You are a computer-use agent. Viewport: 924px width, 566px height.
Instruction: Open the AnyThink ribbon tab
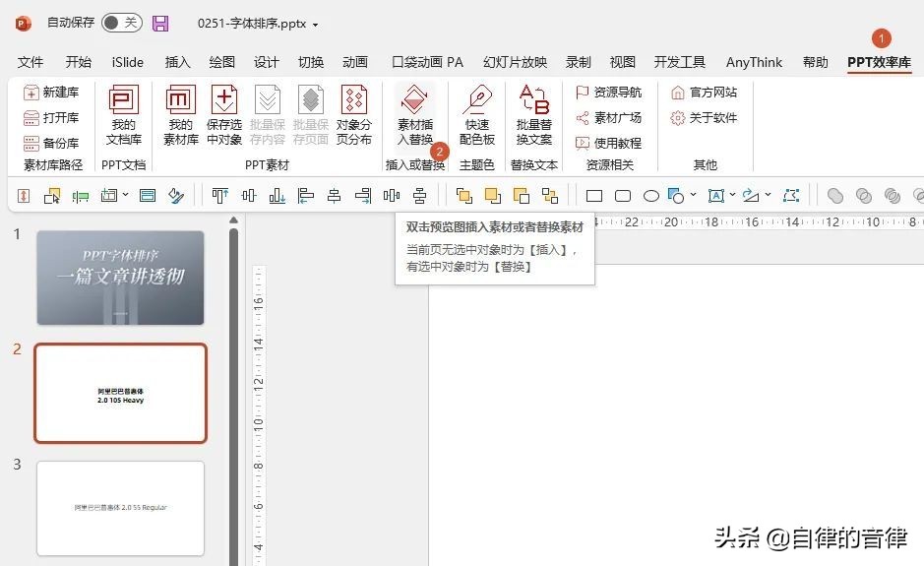pyautogui.click(x=755, y=62)
